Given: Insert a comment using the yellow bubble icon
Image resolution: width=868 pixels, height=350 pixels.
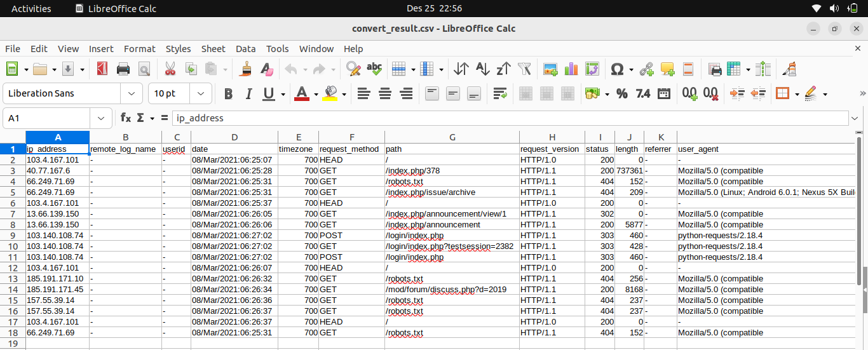Looking at the screenshot, I should pos(667,69).
